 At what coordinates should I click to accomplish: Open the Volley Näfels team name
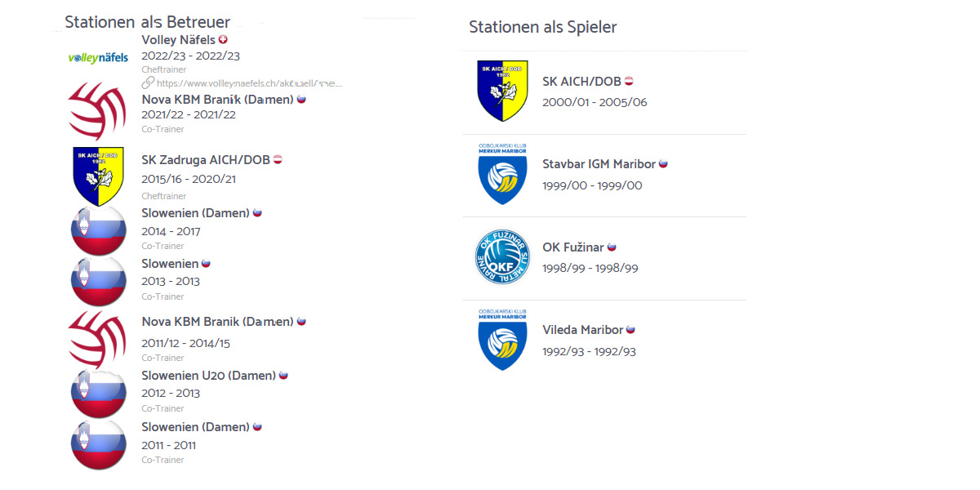tap(179, 40)
